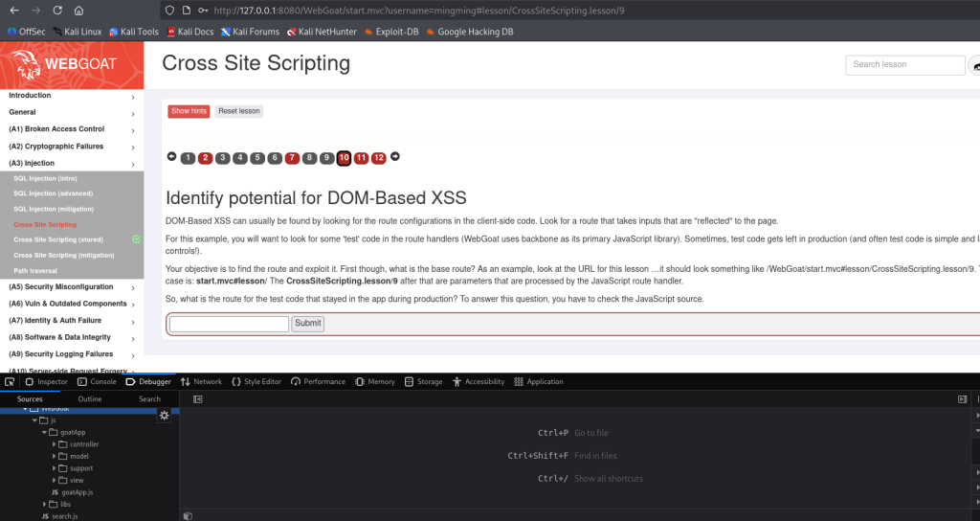Viewport: 980px width, 521px height.
Task: Go to the next lesson page arrow
Action: (x=395, y=156)
